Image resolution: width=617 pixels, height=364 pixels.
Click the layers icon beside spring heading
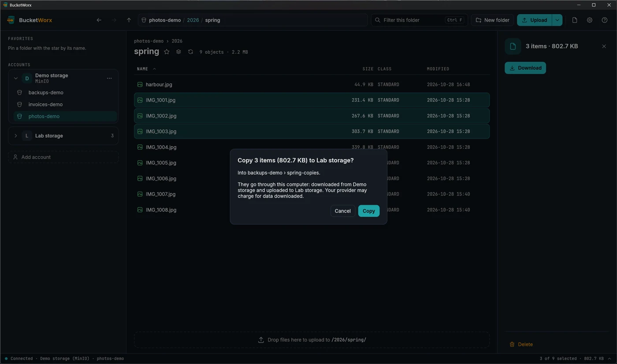178,52
